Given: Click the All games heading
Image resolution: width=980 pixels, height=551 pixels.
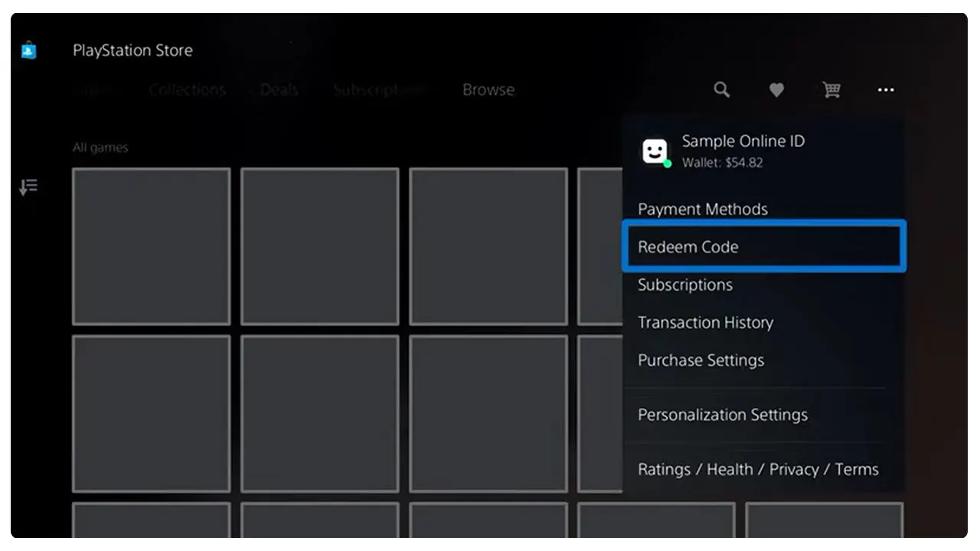Looking at the screenshot, I should click(100, 148).
